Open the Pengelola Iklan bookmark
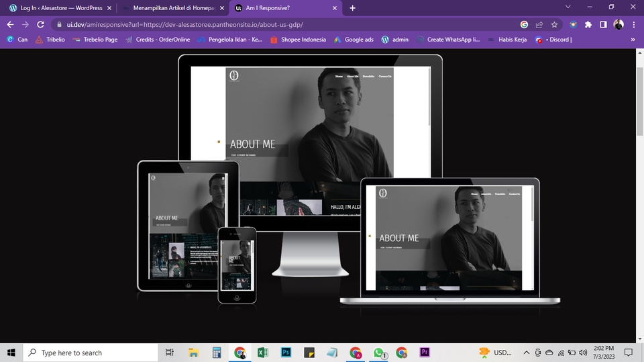 [229, 40]
